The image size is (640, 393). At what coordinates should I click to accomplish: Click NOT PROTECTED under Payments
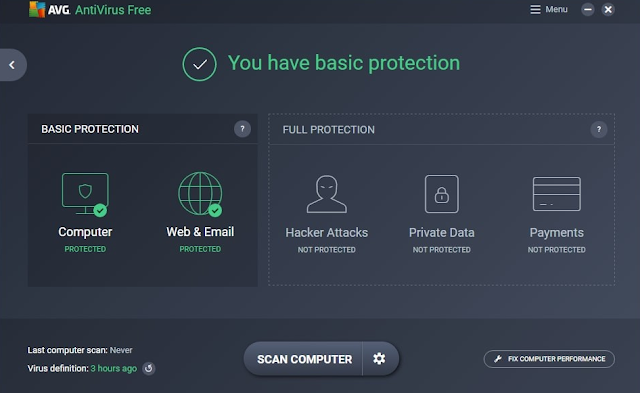(x=557, y=250)
